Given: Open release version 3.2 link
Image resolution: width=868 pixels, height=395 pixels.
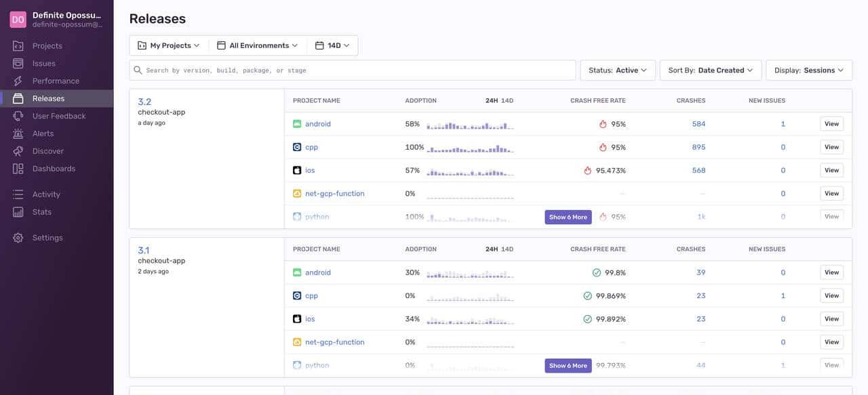Looking at the screenshot, I should [x=144, y=102].
